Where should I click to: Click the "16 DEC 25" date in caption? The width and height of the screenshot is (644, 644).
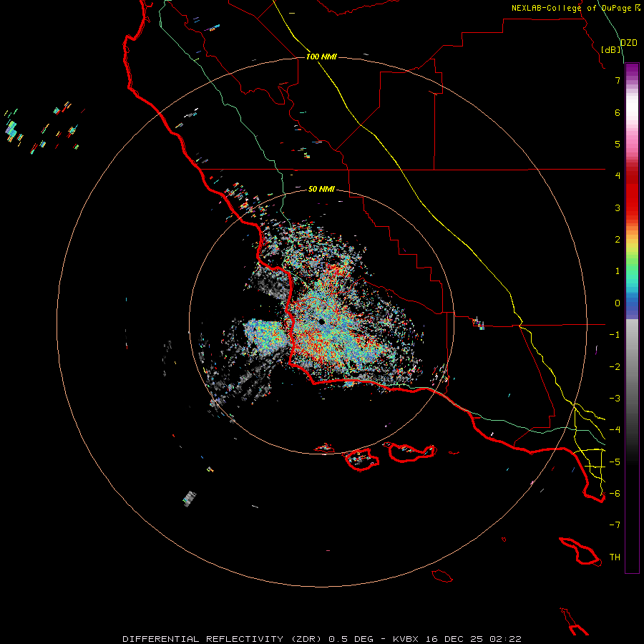point(457,639)
